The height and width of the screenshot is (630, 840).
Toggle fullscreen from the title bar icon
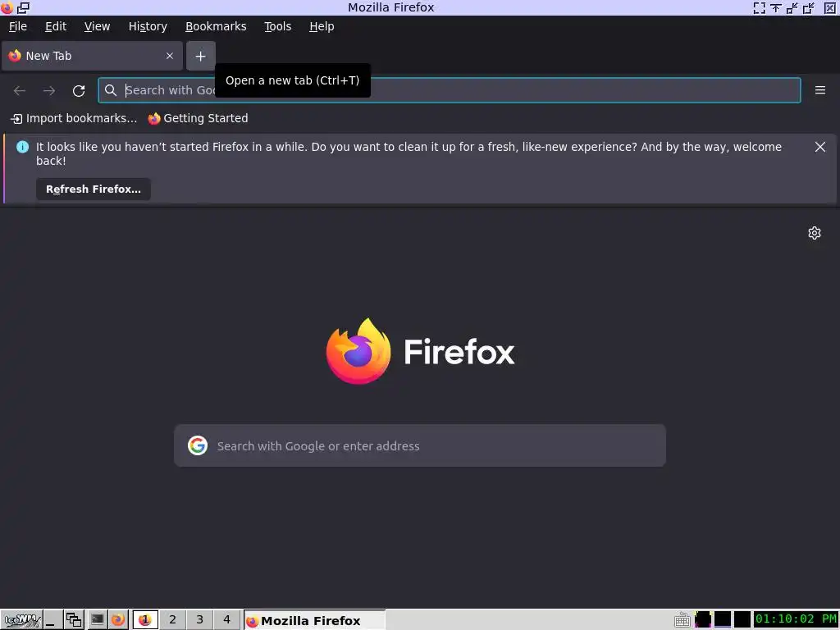coord(759,7)
